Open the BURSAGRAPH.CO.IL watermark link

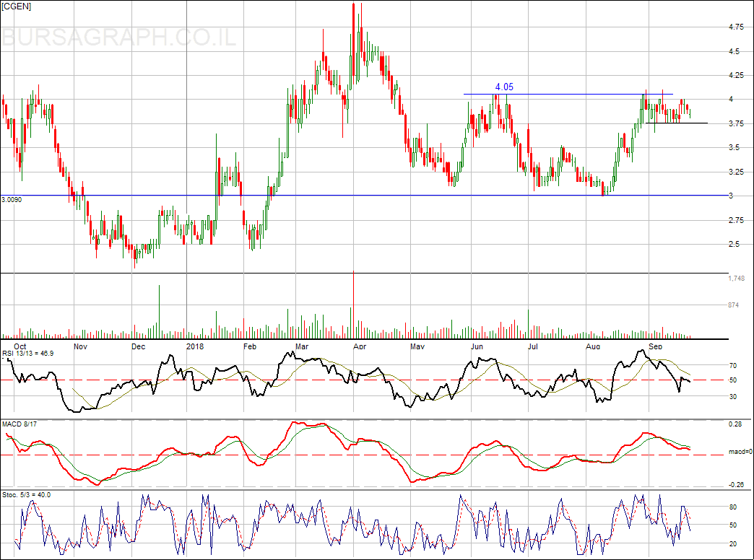(x=119, y=38)
